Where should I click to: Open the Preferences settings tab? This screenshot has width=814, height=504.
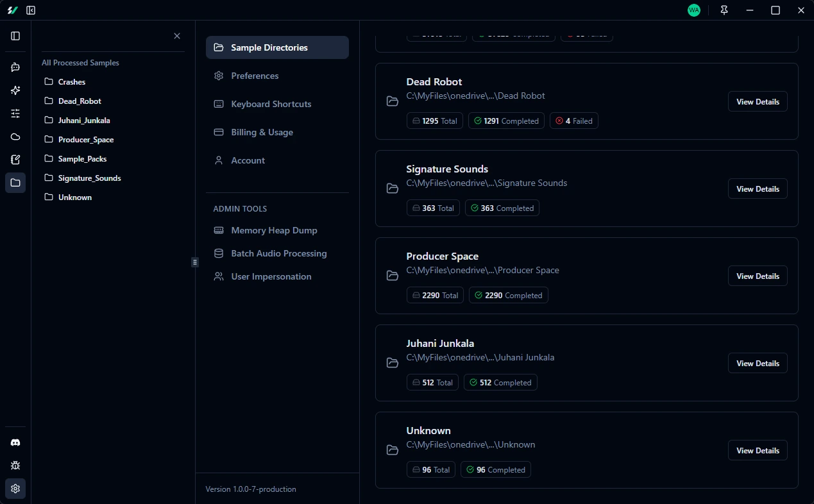pos(255,76)
